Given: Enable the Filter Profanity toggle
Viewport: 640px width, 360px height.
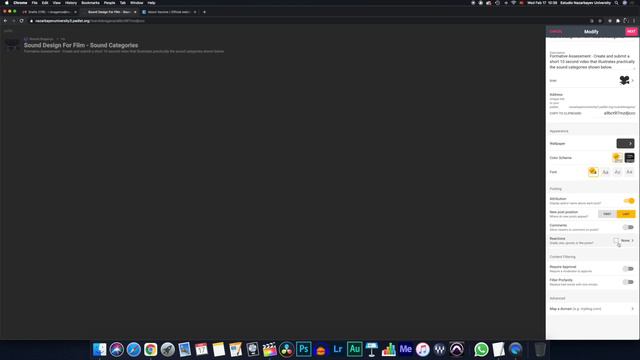Looking at the screenshot, I should [x=629, y=282].
